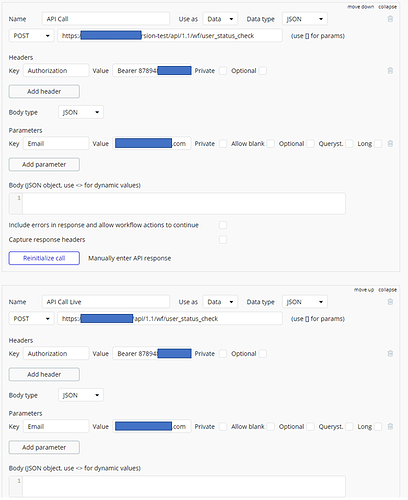The image size is (408, 500).
Task: Click the API Call Live name field
Action: [x=106, y=302]
